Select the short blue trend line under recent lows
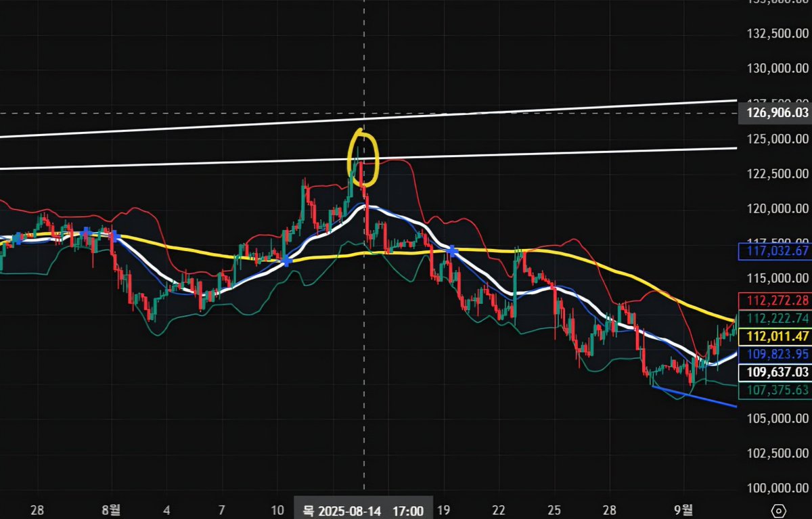The image size is (812, 519). pos(694,397)
